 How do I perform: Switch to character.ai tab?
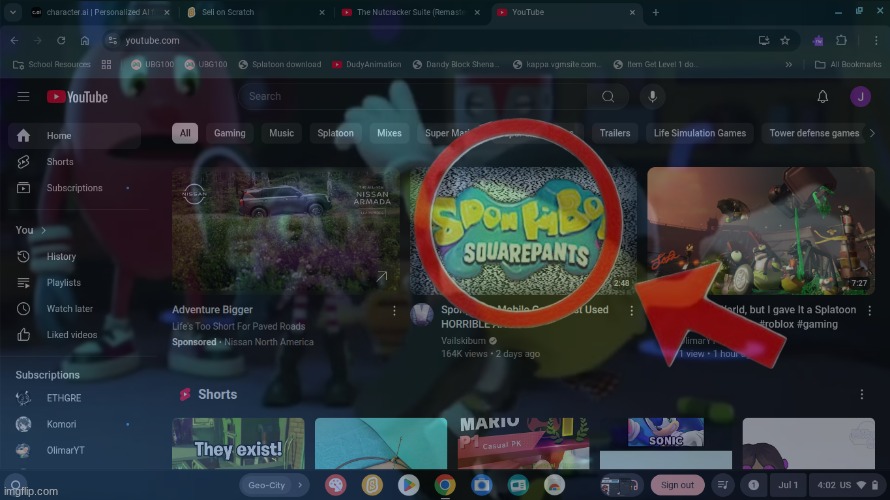100,12
